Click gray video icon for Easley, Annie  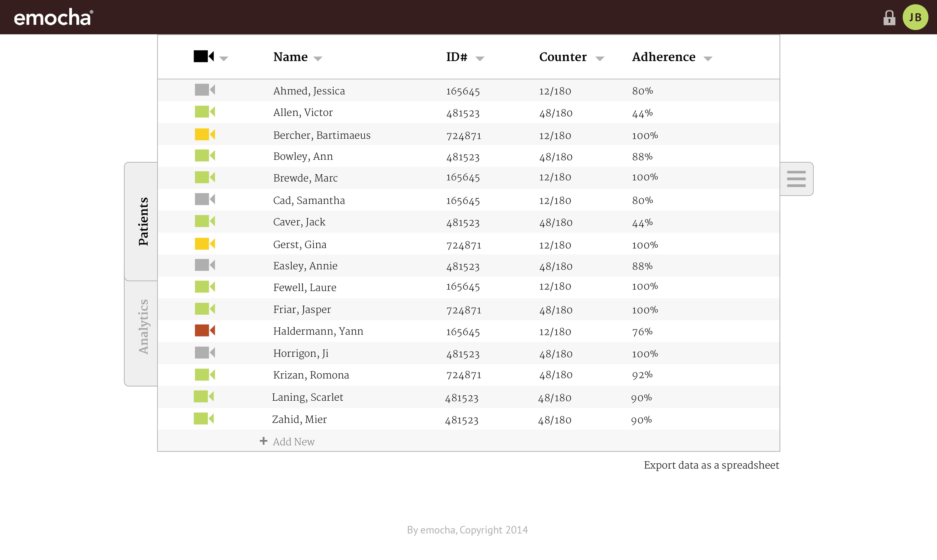point(205,265)
